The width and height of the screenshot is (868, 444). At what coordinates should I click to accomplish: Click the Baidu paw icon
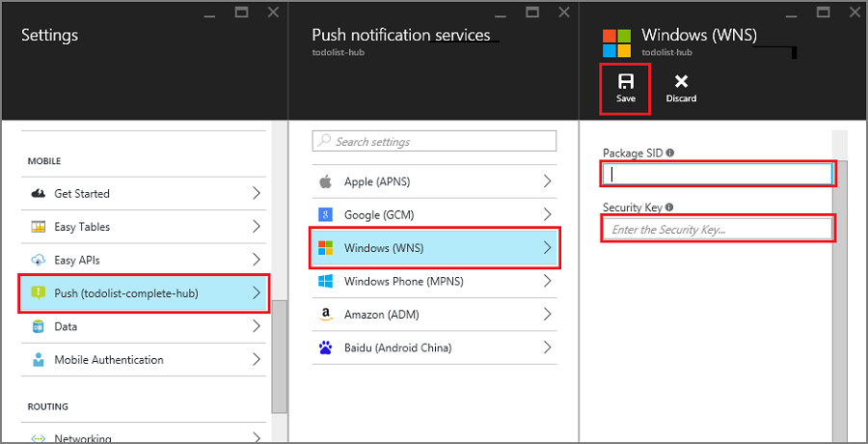click(326, 347)
